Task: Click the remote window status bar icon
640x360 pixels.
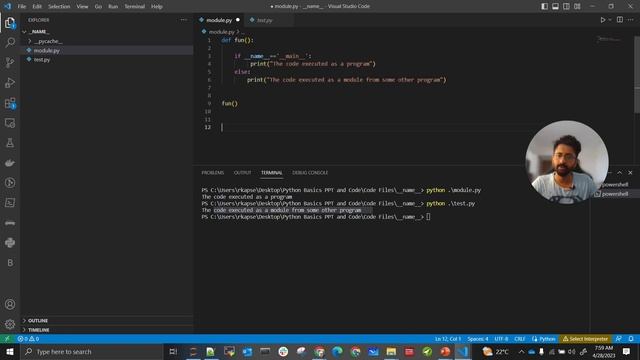Action: (7, 339)
